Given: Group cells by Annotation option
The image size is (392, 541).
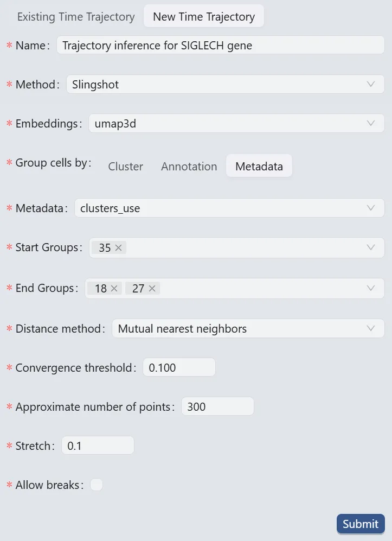Looking at the screenshot, I should tap(189, 167).
